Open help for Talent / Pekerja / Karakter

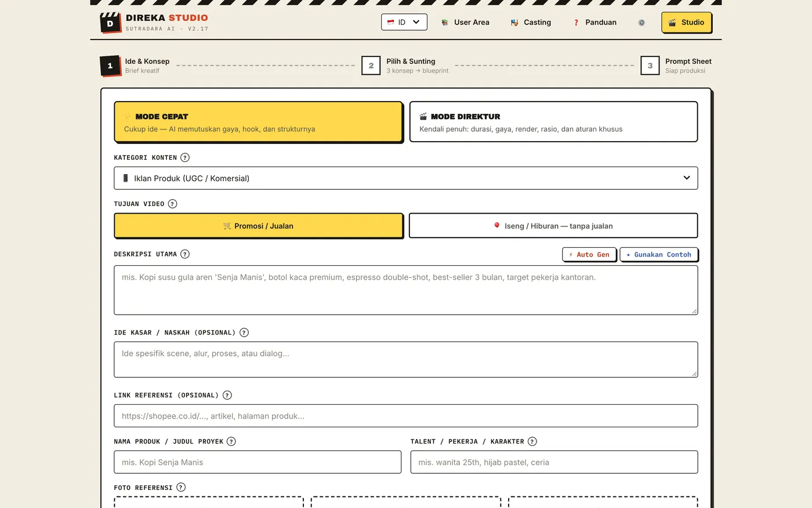tap(532, 441)
